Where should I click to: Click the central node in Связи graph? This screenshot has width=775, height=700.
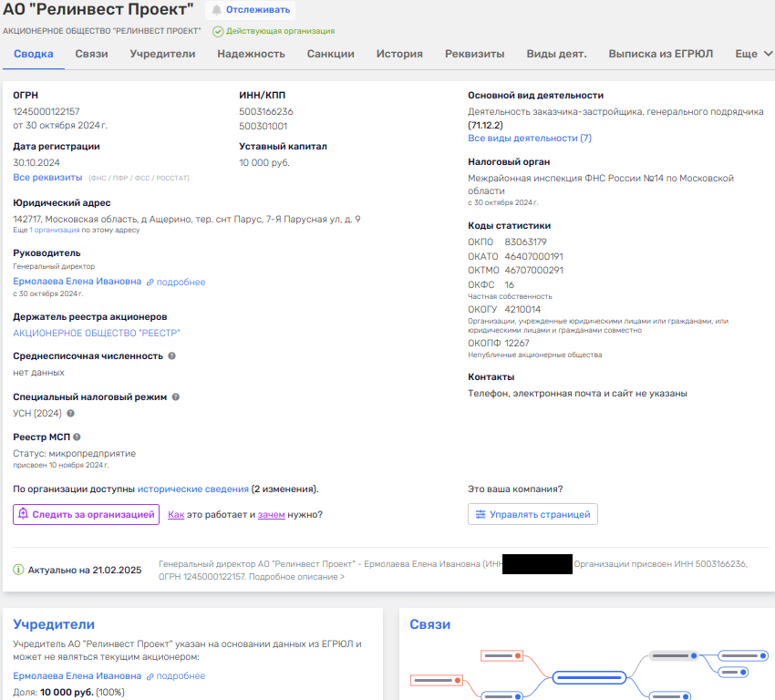[589, 677]
